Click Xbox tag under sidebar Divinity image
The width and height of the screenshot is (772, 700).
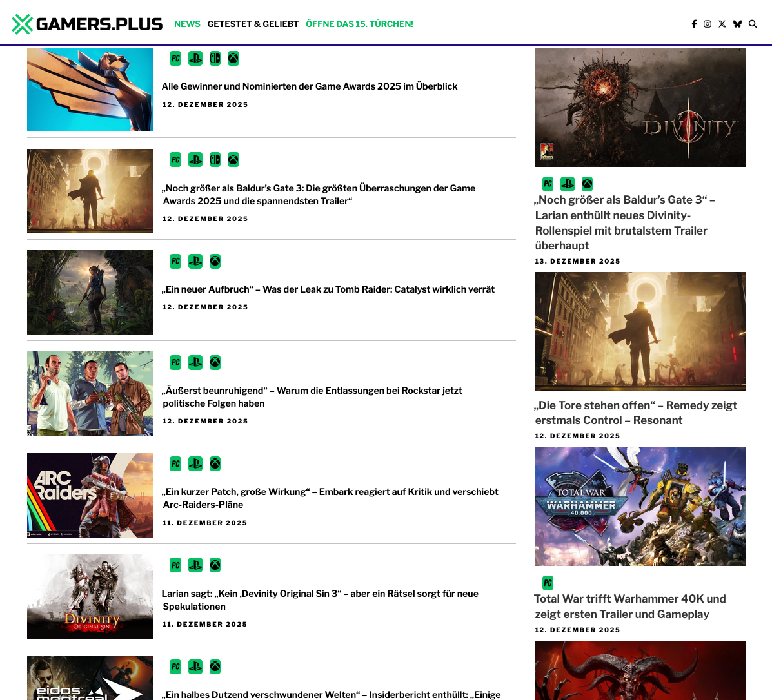587,184
